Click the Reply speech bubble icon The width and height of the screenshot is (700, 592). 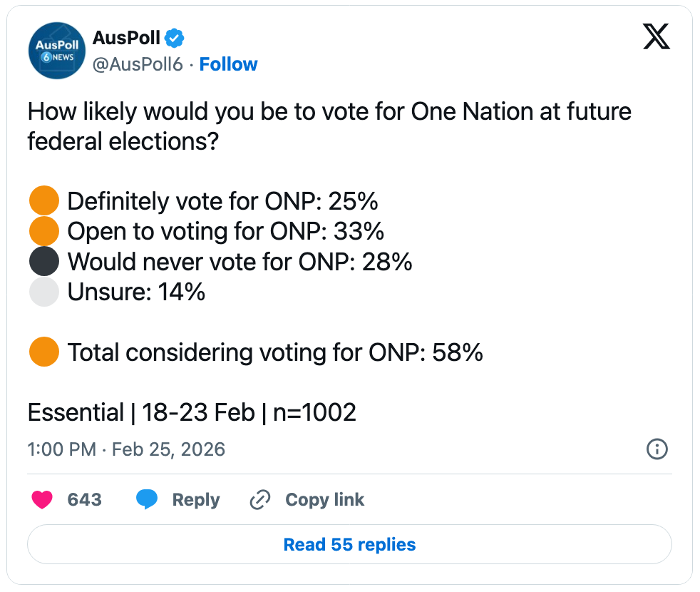[148, 500]
